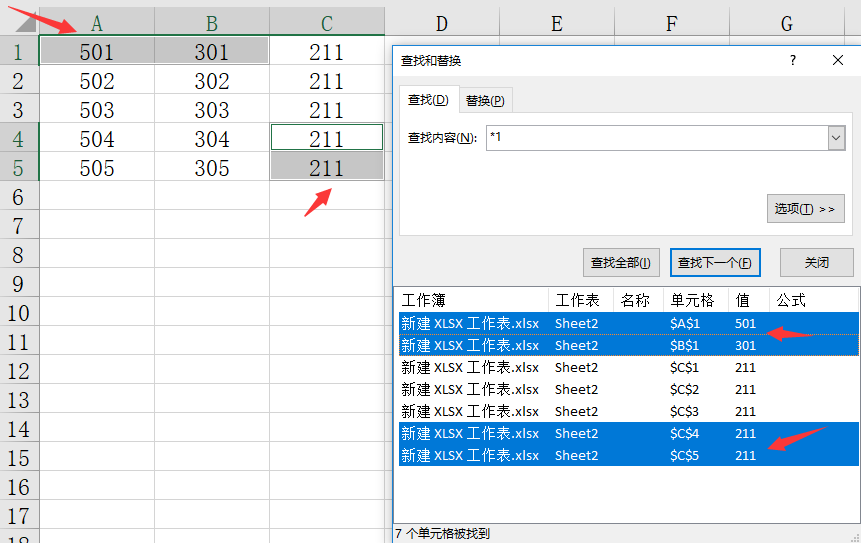Select row 3 header
Image resolution: width=861 pixels, height=543 pixels.
(x=19, y=110)
